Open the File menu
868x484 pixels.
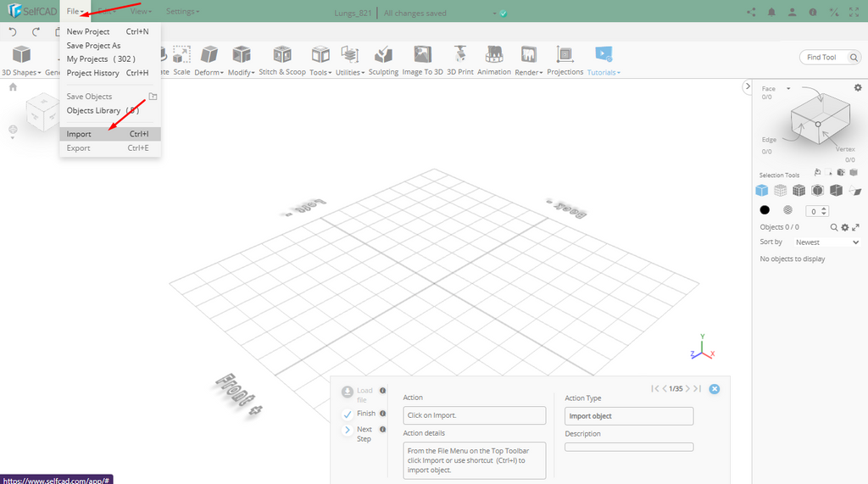(x=75, y=11)
